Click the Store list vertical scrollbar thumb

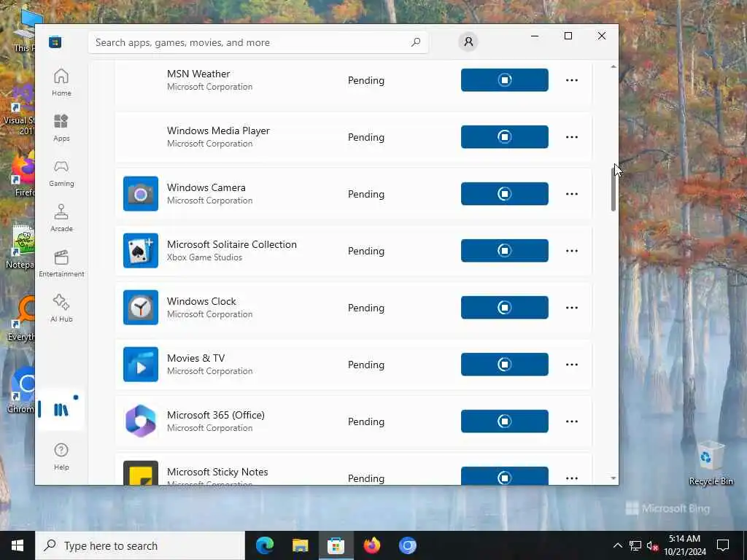(x=613, y=189)
